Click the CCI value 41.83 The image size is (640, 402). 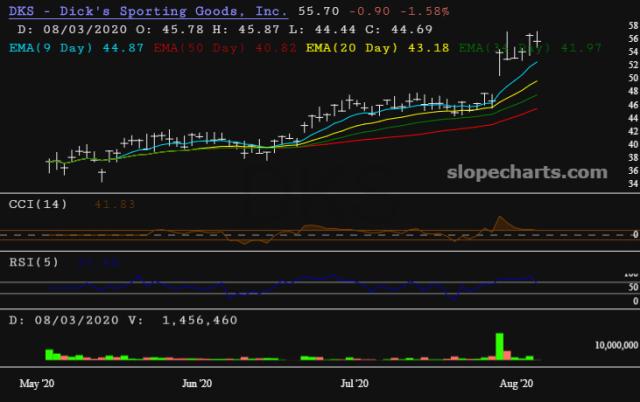coord(115,204)
